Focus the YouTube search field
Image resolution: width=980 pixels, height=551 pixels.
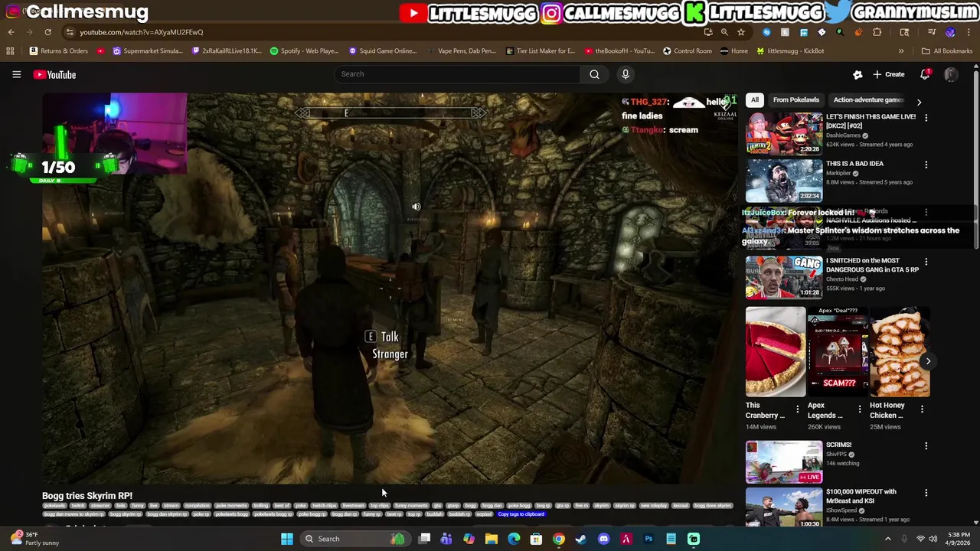tap(457, 74)
